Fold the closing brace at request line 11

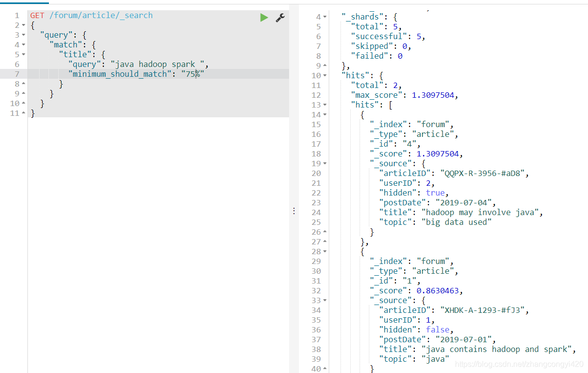(x=23, y=113)
